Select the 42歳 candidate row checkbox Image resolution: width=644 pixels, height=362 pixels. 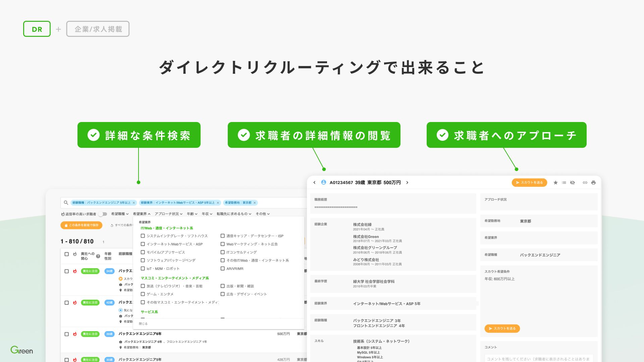[x=66, y=303]
